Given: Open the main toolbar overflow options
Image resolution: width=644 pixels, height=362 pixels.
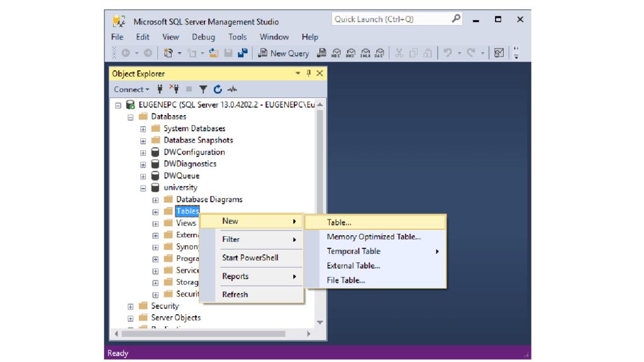Looking at the screenshot, I should 516,53.
